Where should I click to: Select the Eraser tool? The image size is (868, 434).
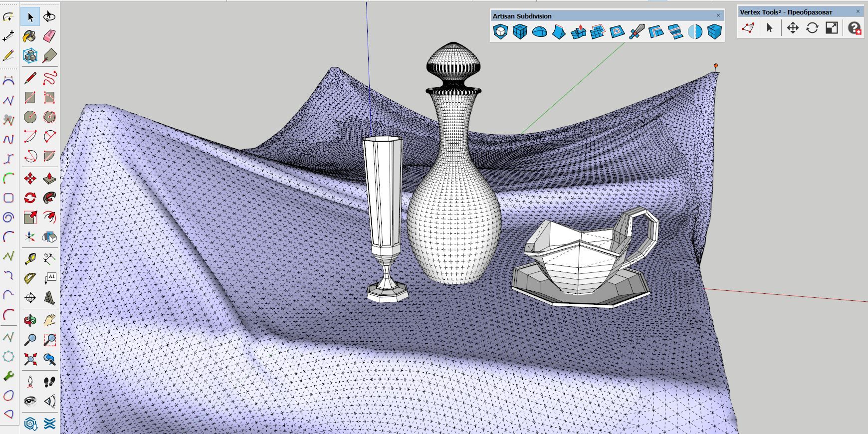click(x=49, y=36)
